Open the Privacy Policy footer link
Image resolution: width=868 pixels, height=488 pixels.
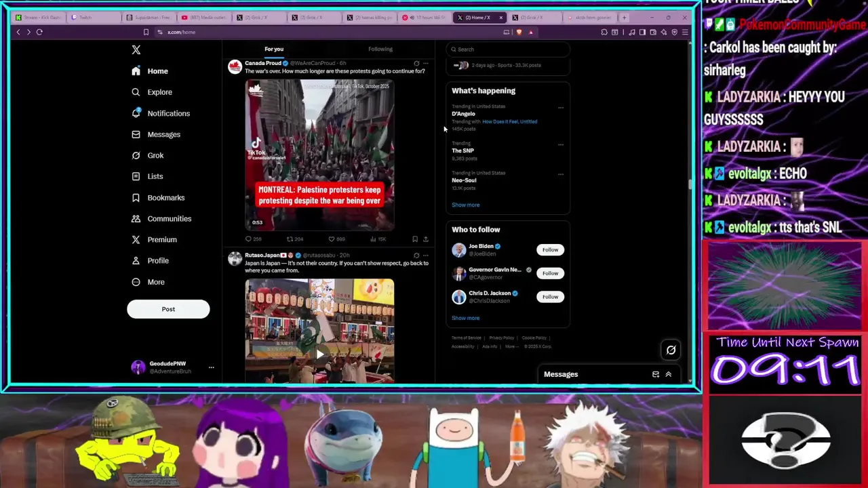click(501, 338)
